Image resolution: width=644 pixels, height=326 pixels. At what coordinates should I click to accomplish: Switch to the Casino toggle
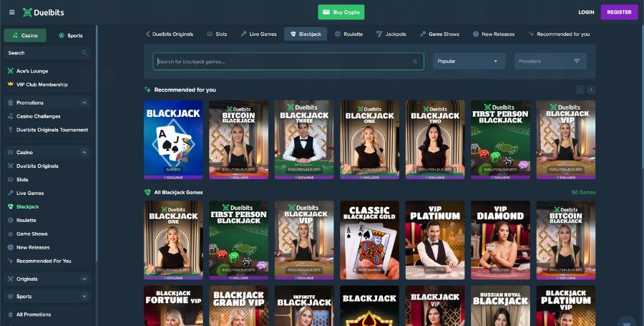[25, 35]
